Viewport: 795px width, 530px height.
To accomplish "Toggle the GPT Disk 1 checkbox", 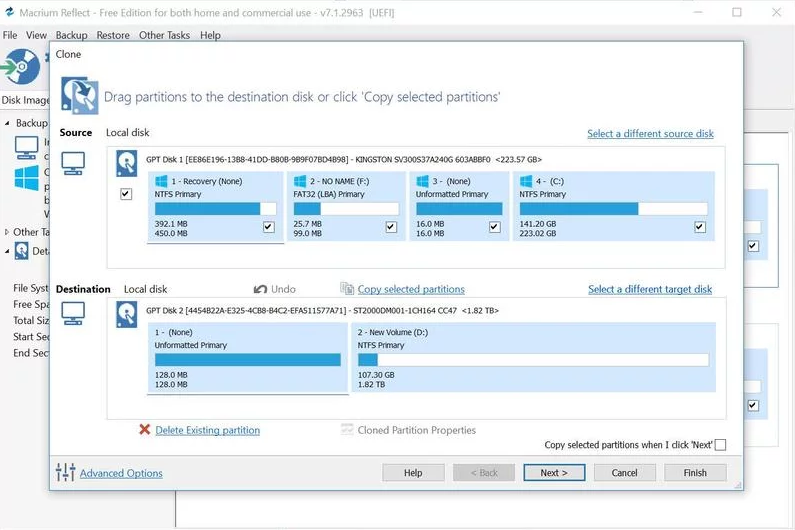I will click(x=126, y=194).
